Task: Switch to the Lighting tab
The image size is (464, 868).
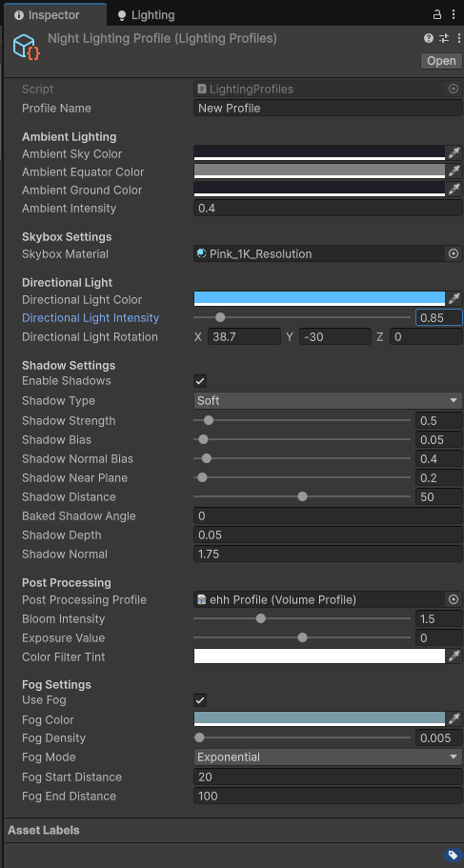Action: (x=146, y=15)
